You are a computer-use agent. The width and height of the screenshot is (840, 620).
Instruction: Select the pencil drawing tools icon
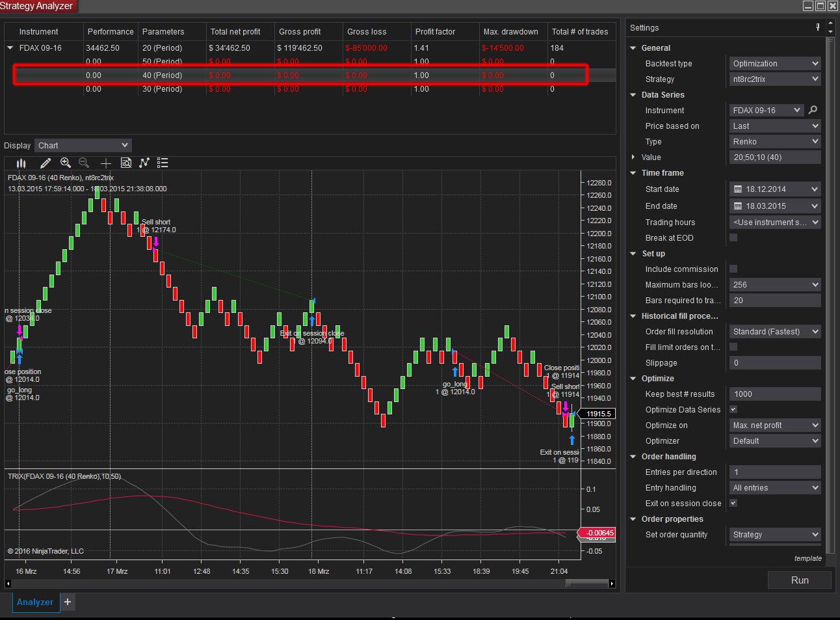[45, 163]
